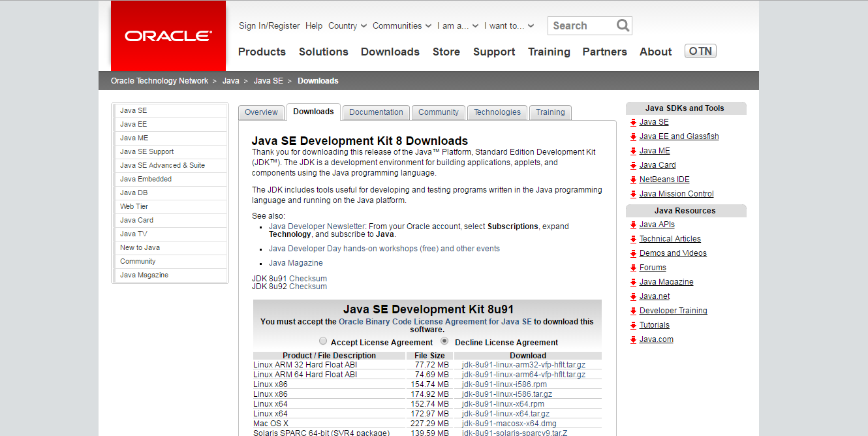Switch to the Overview tab
Image resolution: width=868 pixels, height=436 pixels.
[261, 112]
